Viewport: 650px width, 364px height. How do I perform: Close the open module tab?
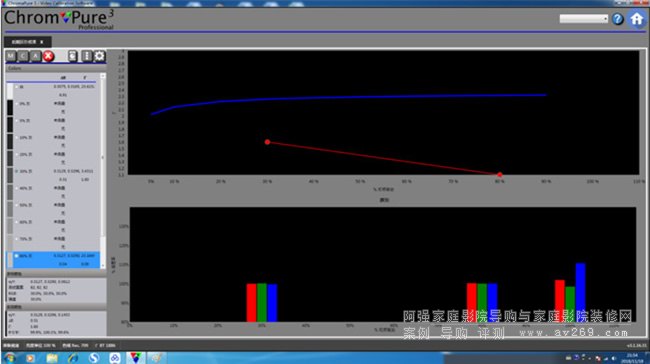(x=42, y=42)
